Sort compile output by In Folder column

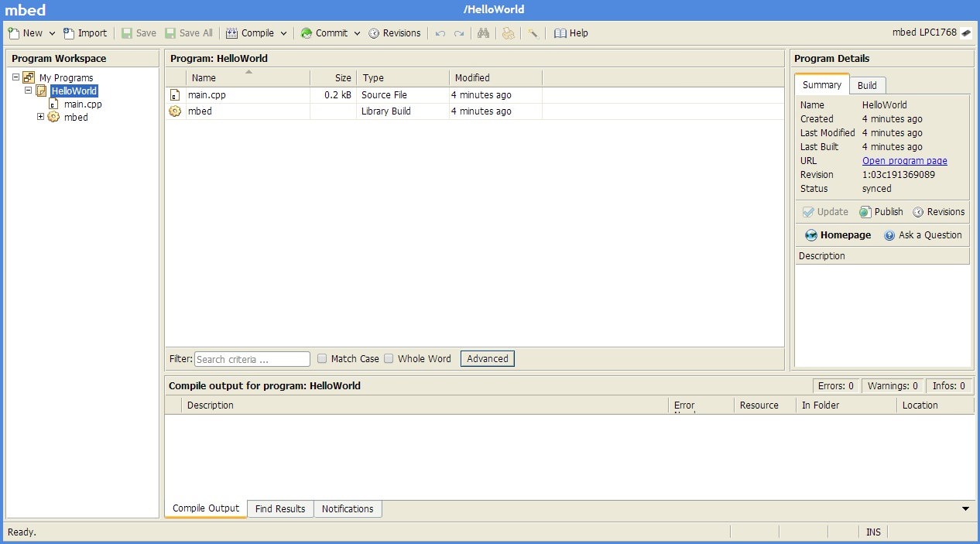tap(847, 405)
